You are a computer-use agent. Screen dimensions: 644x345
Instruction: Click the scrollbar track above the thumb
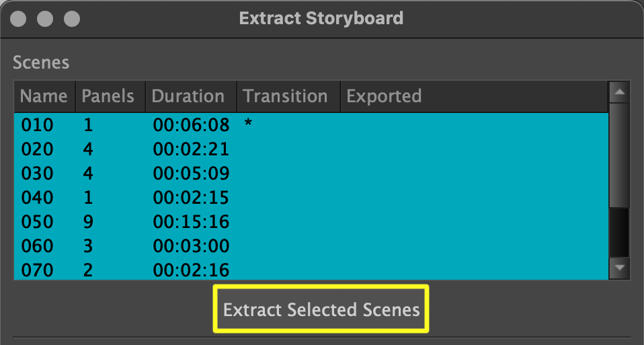[619, 155]
